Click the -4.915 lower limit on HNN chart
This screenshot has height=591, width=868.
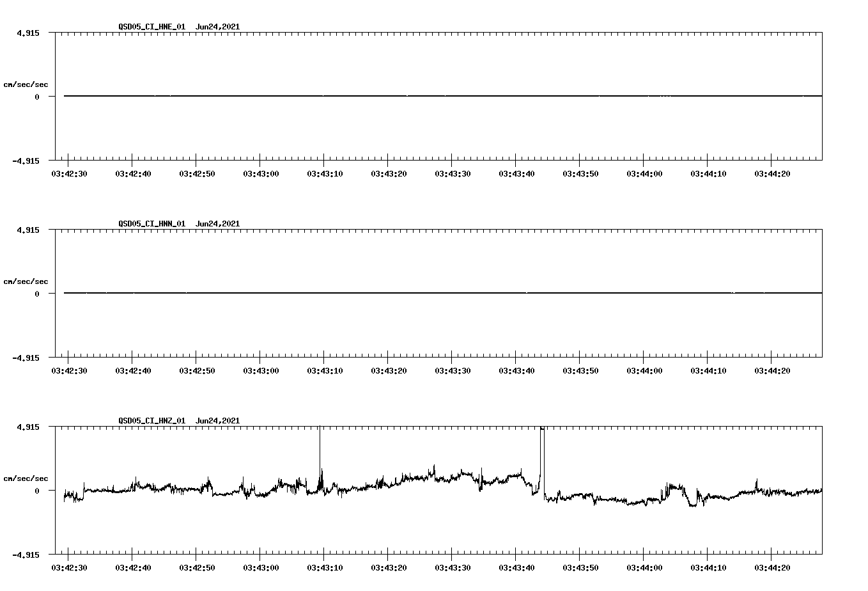(27, 358)
